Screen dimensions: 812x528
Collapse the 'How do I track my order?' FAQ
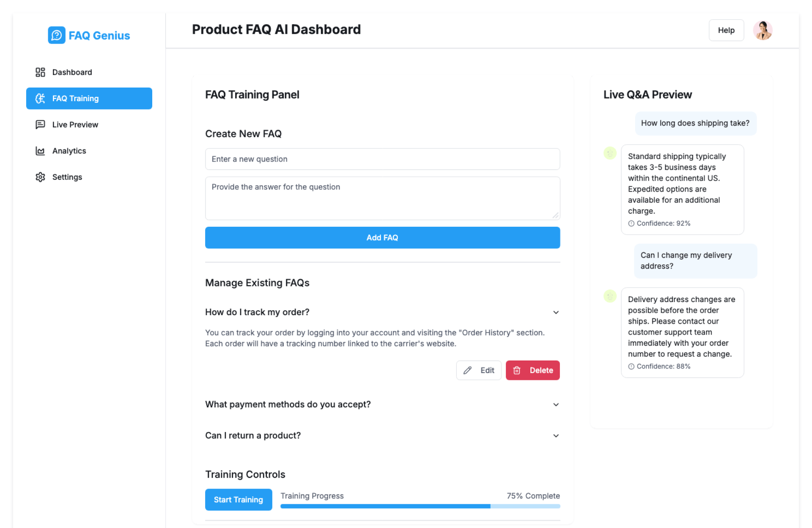click(x=556, y=312)
